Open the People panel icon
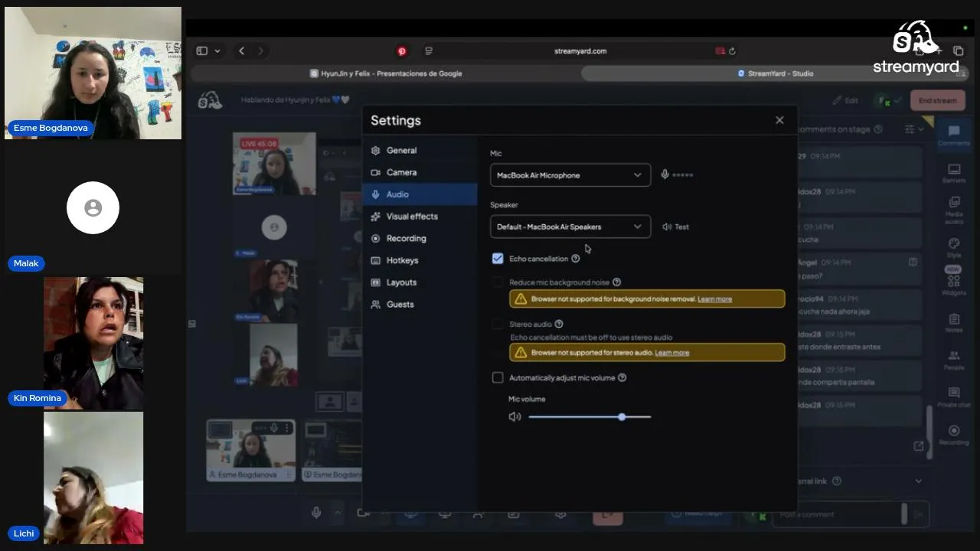This screenshot has height=551, width=980. (954, 360)
